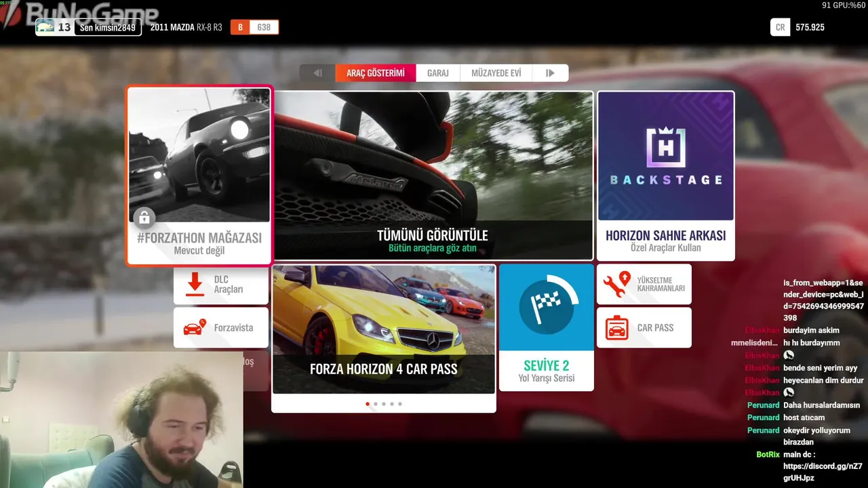Select the Araç Gösterimi tab
Image resolution: width=868 pixels, height=488 pixels.
376,73
